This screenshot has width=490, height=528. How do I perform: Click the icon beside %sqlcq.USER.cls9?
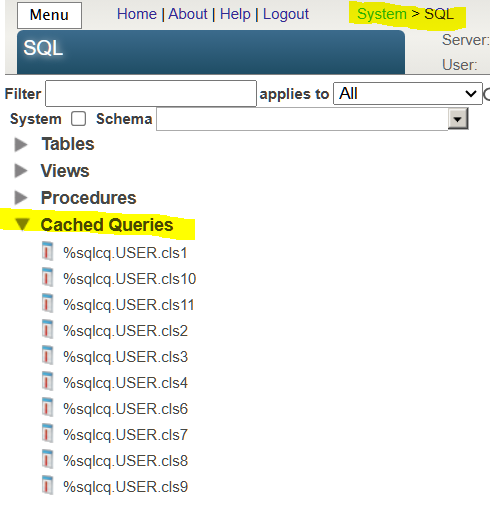(x=47, y=485)
